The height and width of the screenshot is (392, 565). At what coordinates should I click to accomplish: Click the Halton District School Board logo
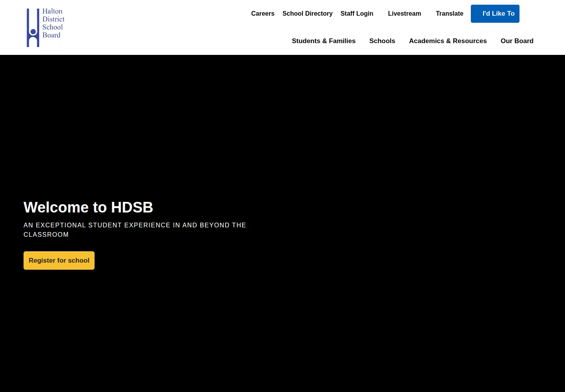click(46, 27)
